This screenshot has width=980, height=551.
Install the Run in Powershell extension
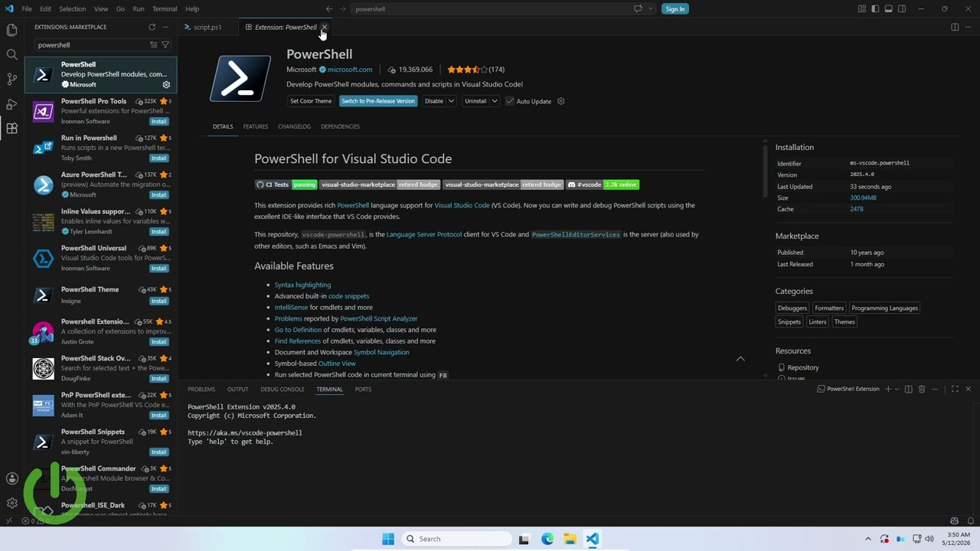coord(158,158)
